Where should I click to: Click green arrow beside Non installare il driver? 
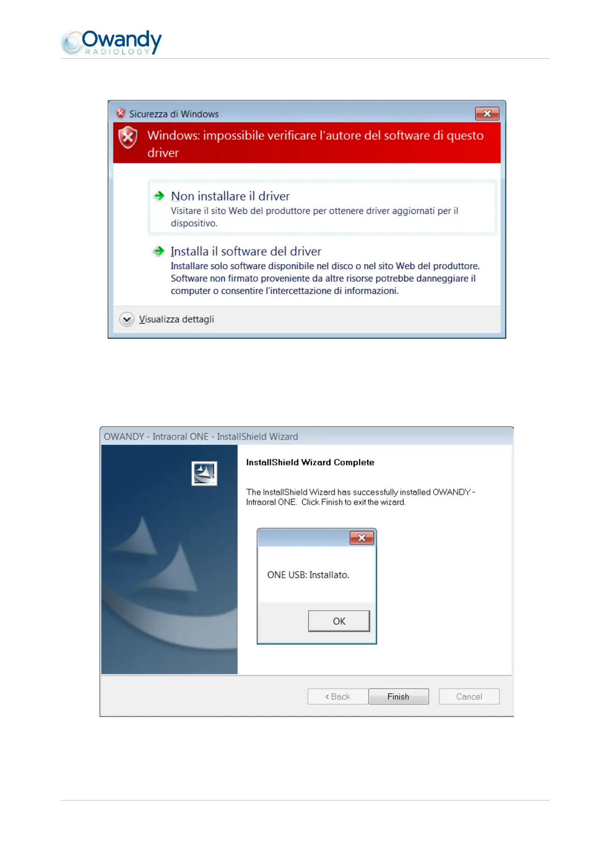pyautogui.click(x=159, y=196)
